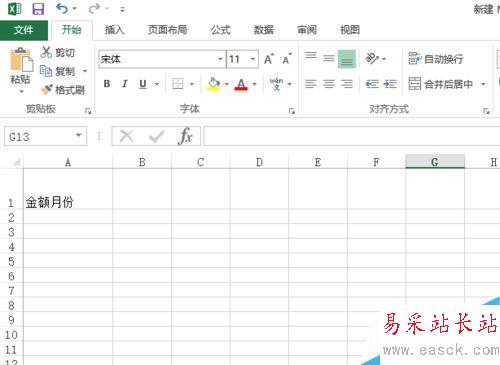Screen dimensions: 500x365
Task: Click the text orientation icon
Action: point(372,59)
